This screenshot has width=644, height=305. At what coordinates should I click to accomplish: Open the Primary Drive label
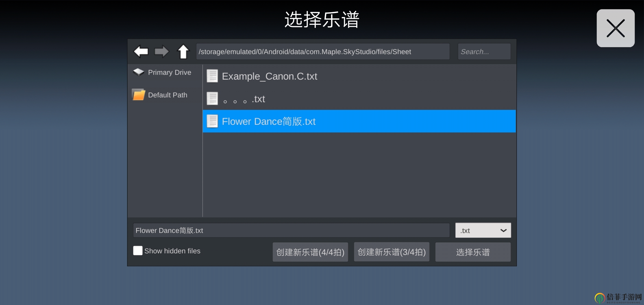point(169,72)
